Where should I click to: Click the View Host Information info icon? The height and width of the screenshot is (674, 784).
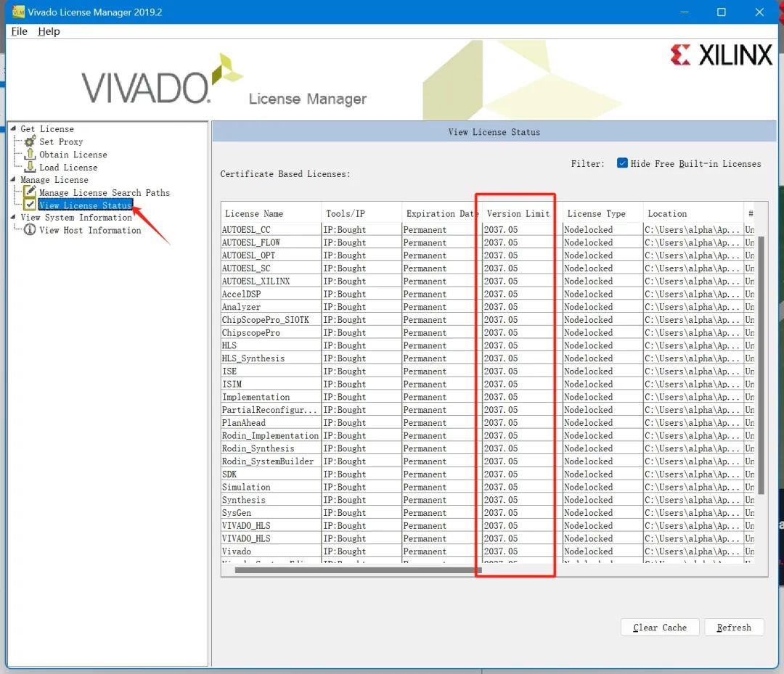point(30,230)
